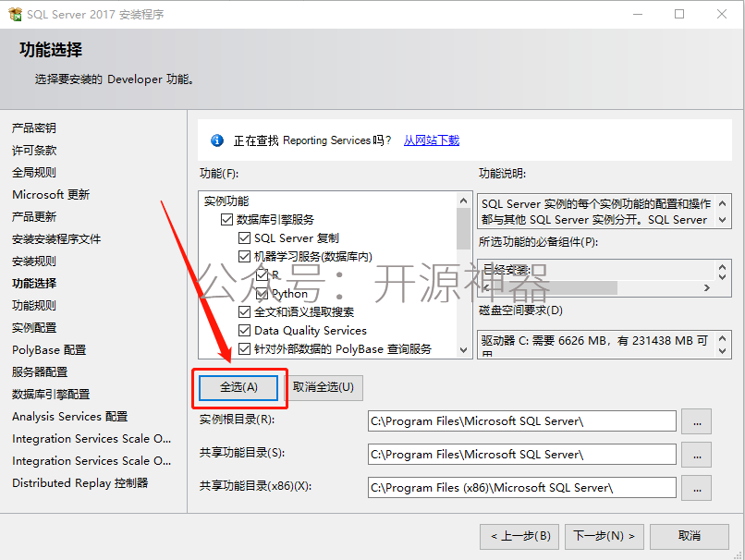This screenshot has height=560, width=745.
Task: Select Distributed Replay 控制器 step in sidebar
Action: (80, 483)
